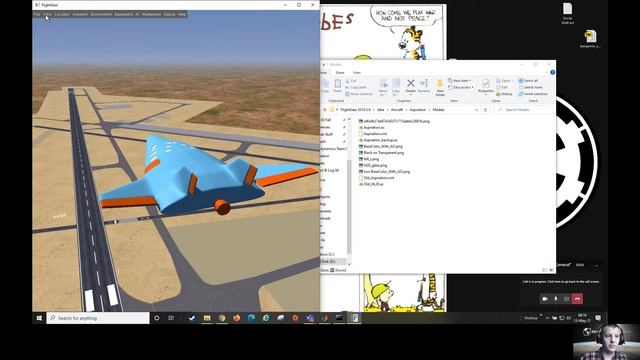Click Invert selection in ribbon
The height and width of the screenshot is (360, 640).
click(x=533, y=94)
